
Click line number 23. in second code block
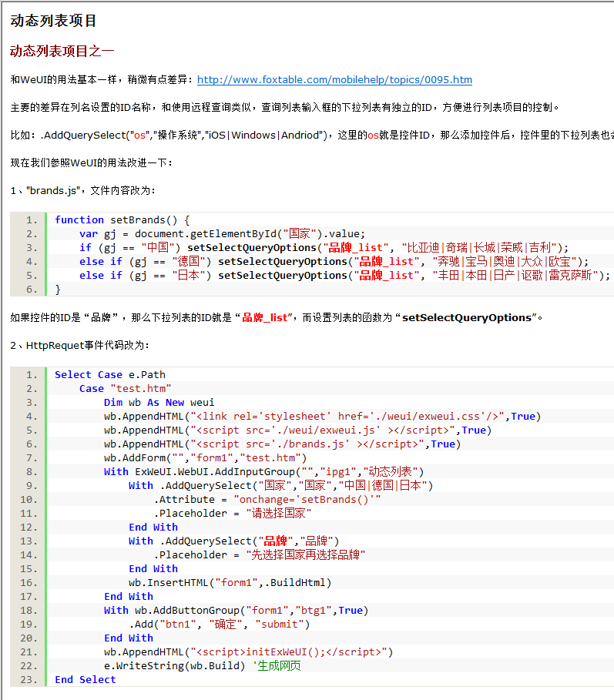(29, 679)
